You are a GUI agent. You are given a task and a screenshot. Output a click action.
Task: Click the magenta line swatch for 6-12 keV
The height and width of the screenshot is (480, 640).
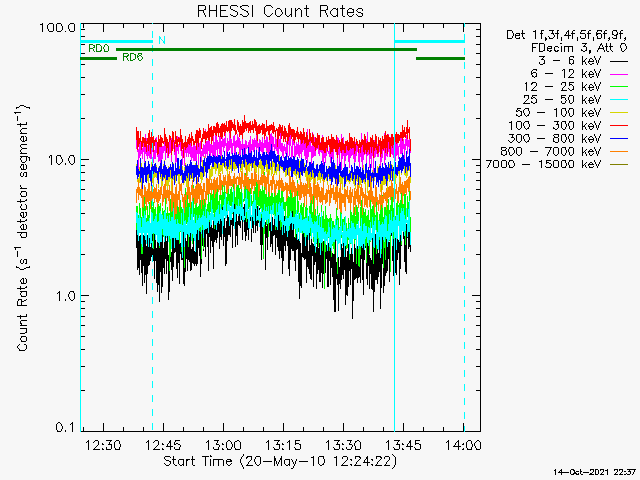[x=619, y=75]
